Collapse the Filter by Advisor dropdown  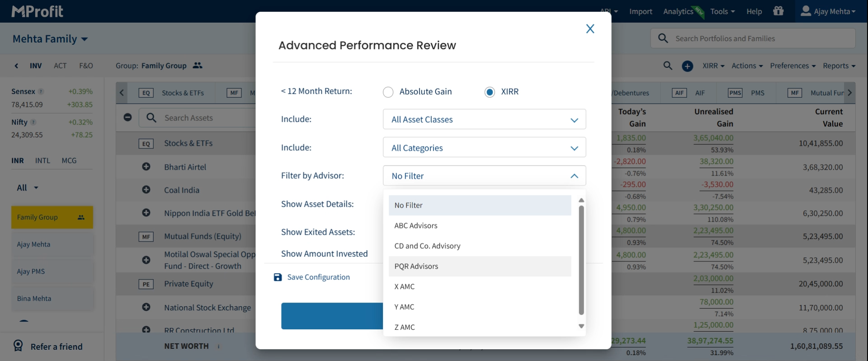[x=574, y=176]
